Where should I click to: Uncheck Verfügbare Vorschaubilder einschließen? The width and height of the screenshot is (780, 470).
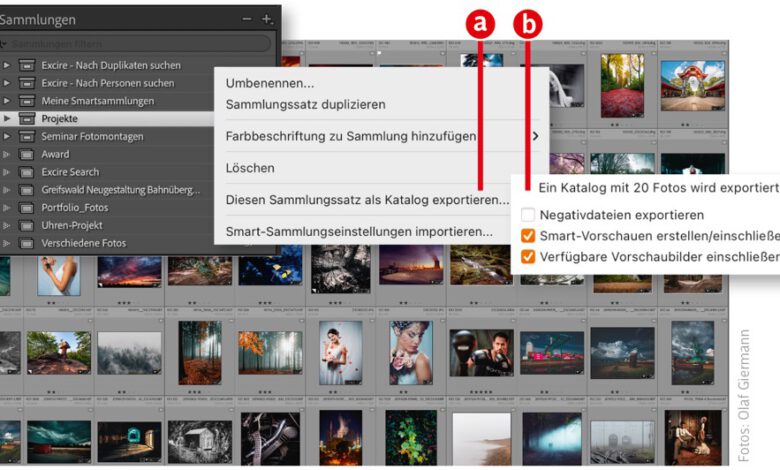[x=528, y=257]
